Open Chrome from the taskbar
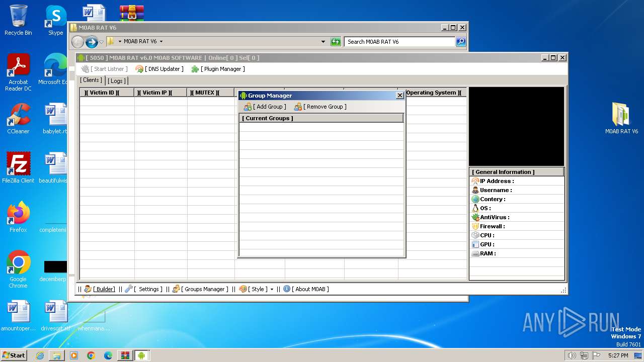 point(91,355)
